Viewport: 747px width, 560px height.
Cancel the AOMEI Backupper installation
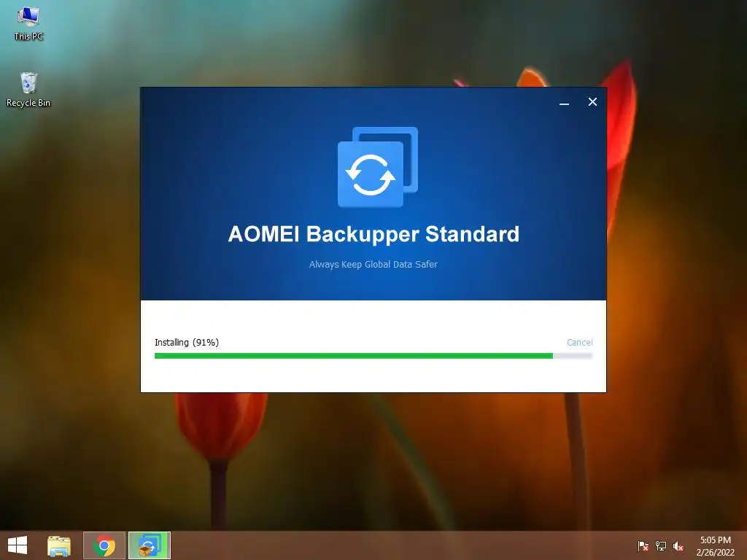(579, 343)
